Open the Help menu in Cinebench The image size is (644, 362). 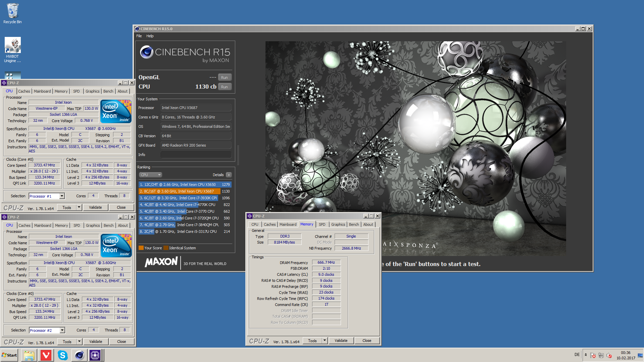point(150,36)
